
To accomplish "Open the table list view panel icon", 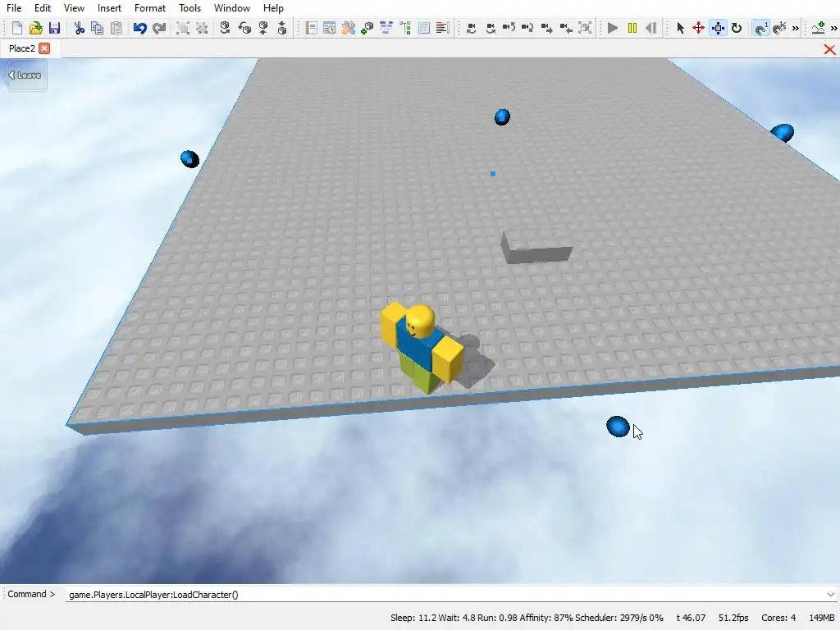I will click(424, 28).
